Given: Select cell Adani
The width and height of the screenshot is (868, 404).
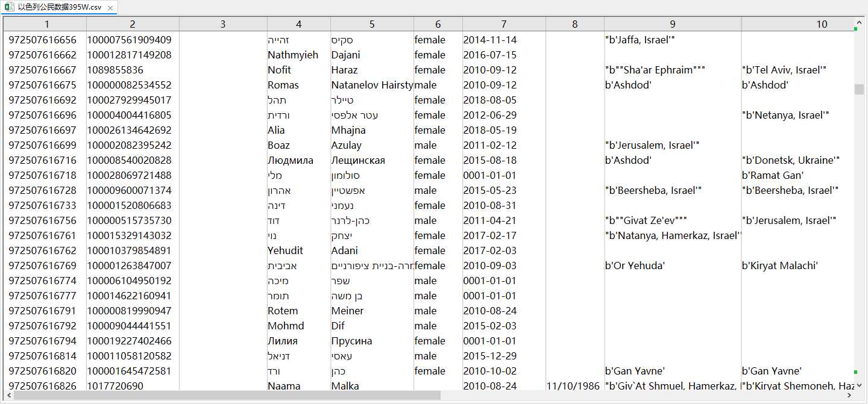Looking at the screenshot, I should coord(344,250).
